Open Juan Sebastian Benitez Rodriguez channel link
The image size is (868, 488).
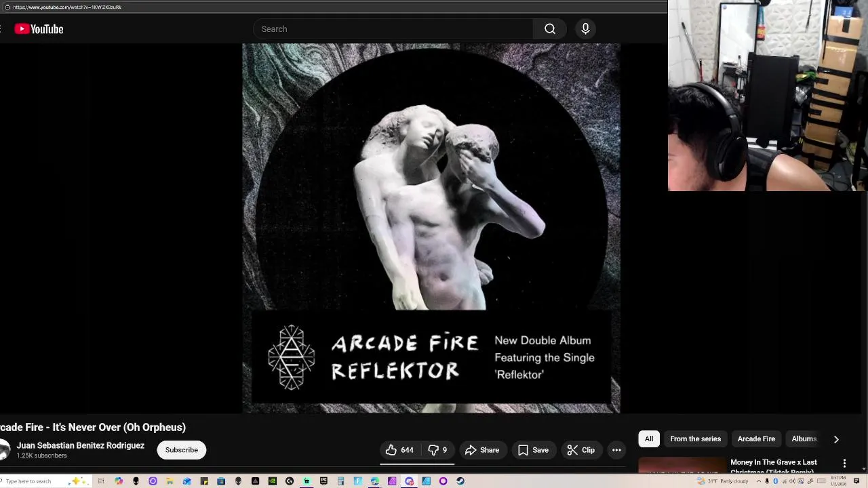pos(81,445)
